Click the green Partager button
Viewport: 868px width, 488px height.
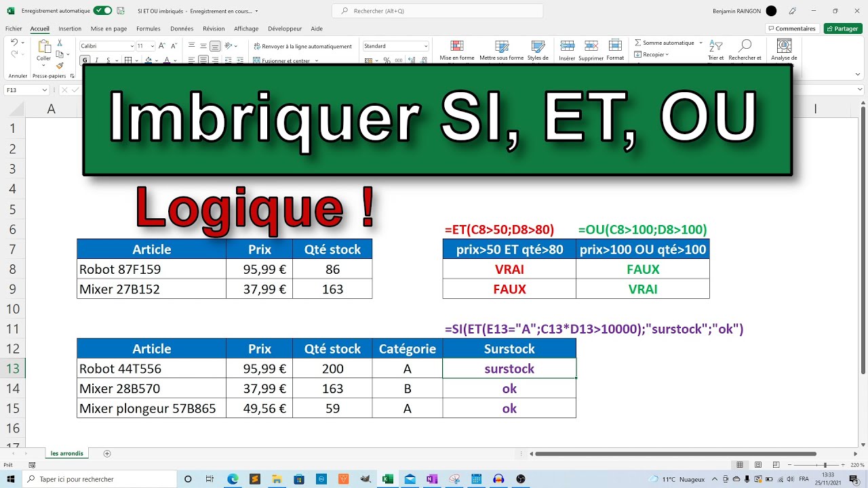pos(843,28)
